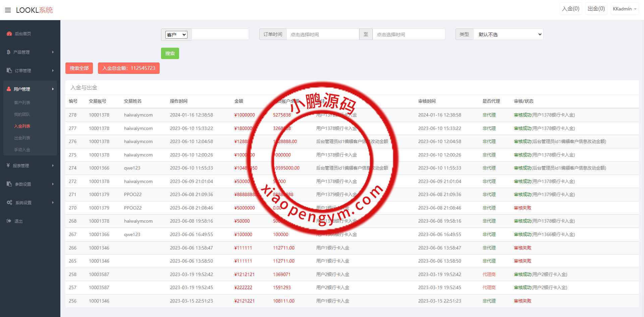Click the start order time field
Image resolution: width=644 pixels, height=317 pixels.
322,34
